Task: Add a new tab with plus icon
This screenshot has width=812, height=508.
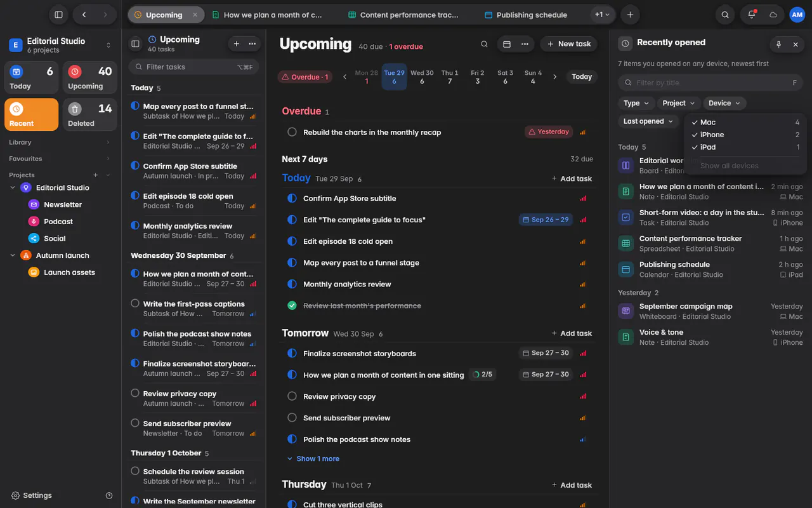Action: [630, 15]
